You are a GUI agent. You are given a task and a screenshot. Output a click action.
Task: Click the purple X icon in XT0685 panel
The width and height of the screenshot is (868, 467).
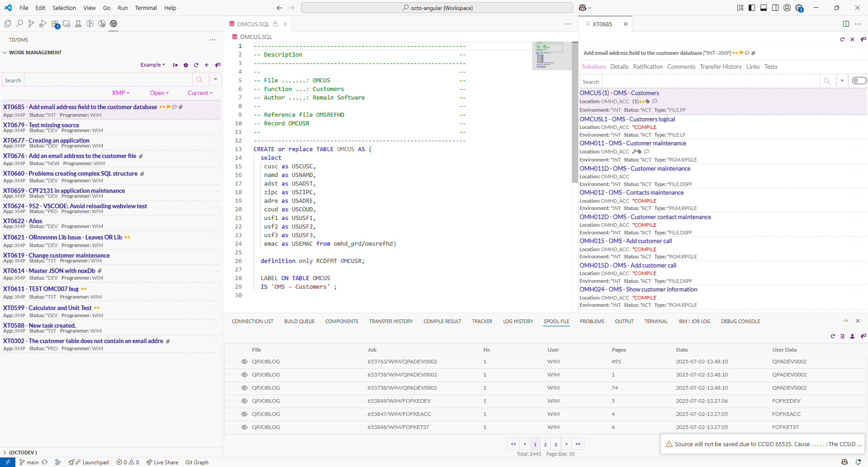click(853, 39)
